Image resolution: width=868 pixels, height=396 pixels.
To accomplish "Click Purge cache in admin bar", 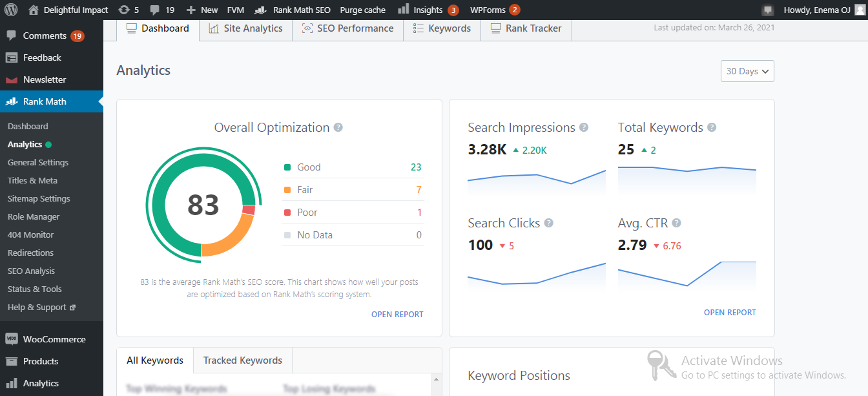I will coord(363,10).
